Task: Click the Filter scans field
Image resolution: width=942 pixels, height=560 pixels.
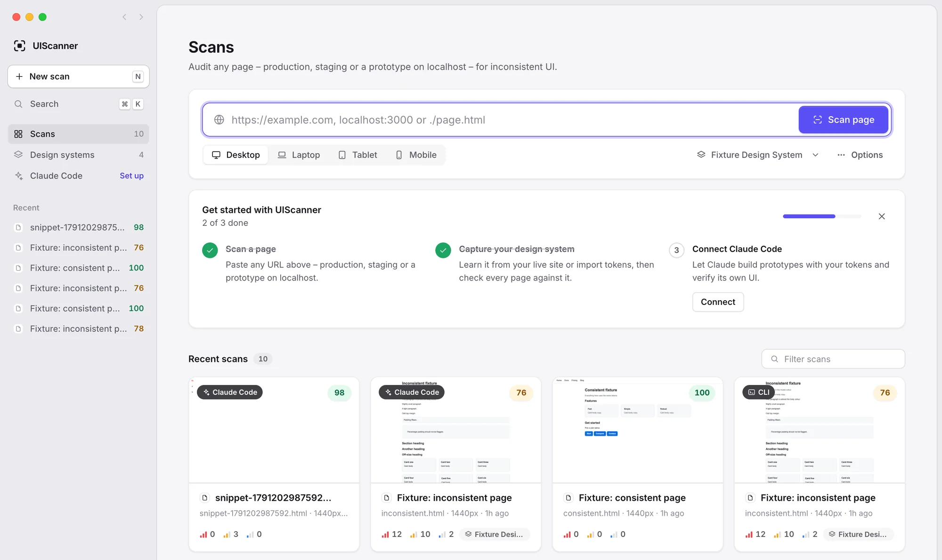Action: (x=833, y=359)
